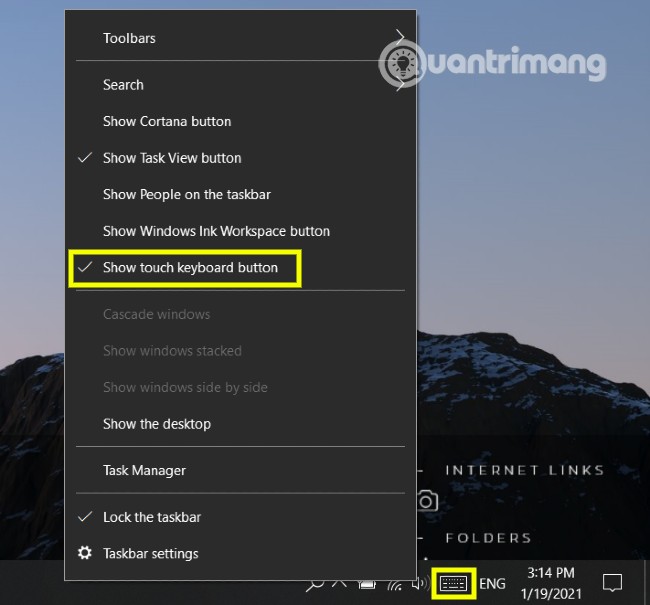This screenshot has height=605, width=650.
Task: Expand the Toolbars submenu
Action: point(240,38)
